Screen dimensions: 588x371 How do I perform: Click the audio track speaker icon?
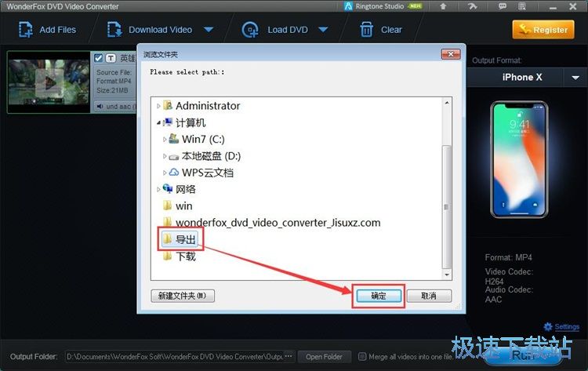tap(100, 107)
